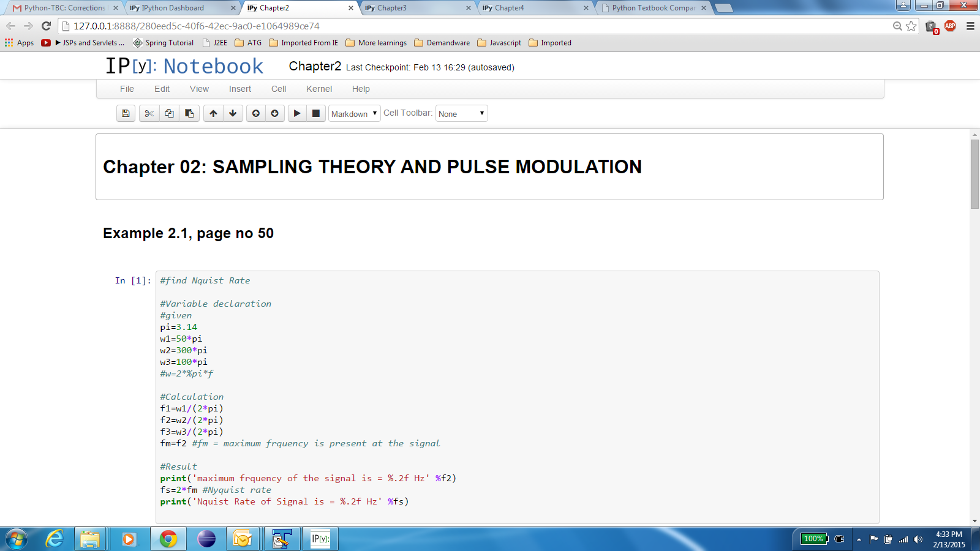980x551 pixels.
Task: Click the page vertical scrollbar thumb
Action: click(974, 174)
